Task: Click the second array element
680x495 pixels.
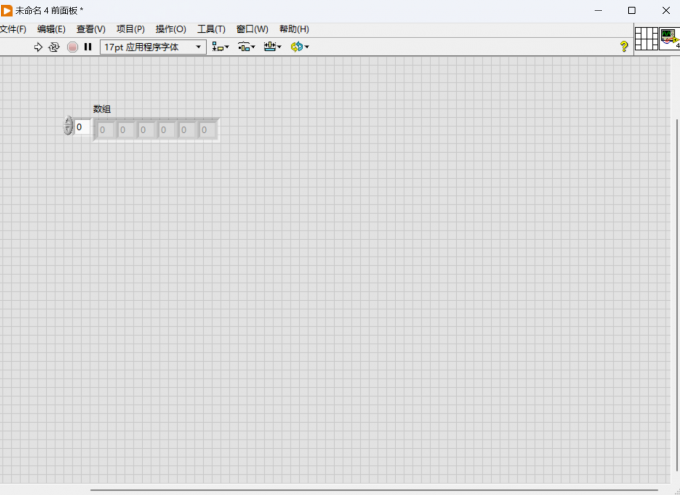Action: click(x=126, y=130)
